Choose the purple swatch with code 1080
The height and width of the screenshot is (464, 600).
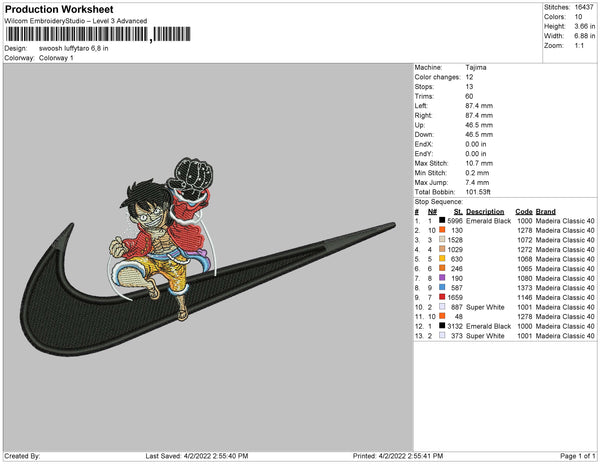(442, 278)
